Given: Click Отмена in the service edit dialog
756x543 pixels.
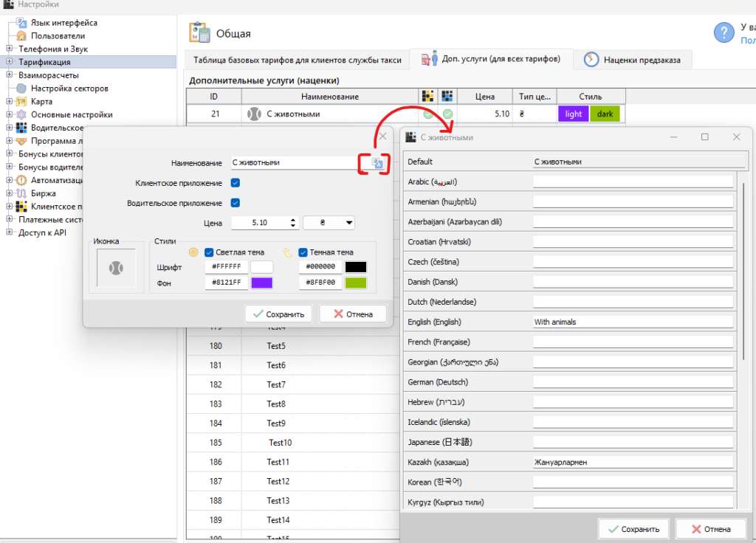Looking at the screenshot, I should 352,314.
